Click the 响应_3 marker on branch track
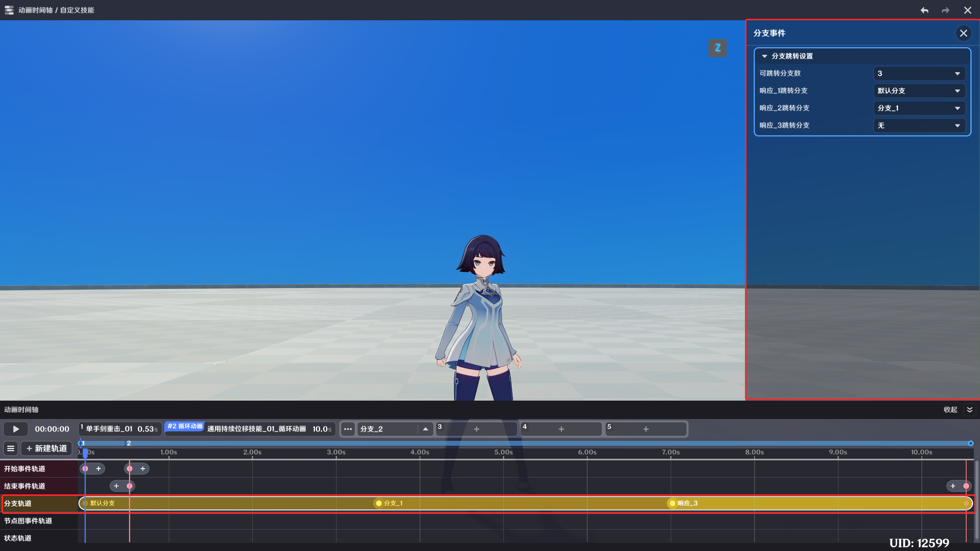980x551 pixels. click(673, 503)
